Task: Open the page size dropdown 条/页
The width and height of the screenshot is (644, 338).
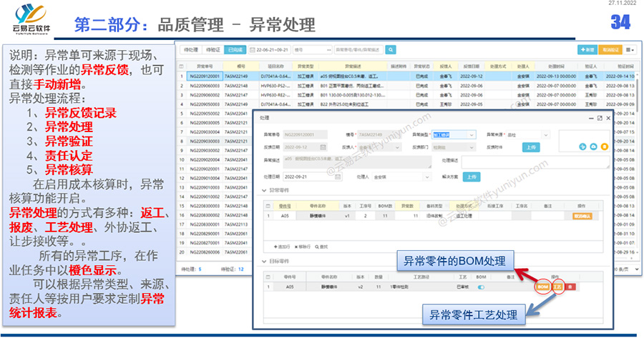Action: point(637,269)
